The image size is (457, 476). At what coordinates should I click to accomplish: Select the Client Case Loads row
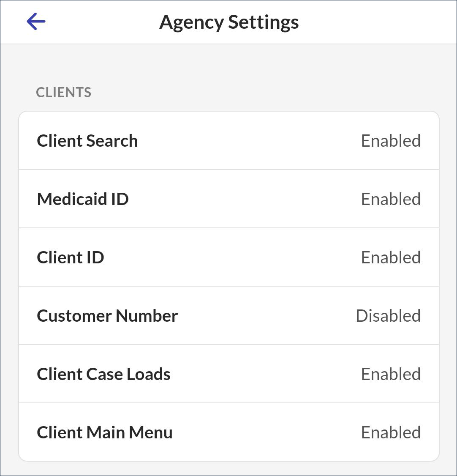coord(228,374)
